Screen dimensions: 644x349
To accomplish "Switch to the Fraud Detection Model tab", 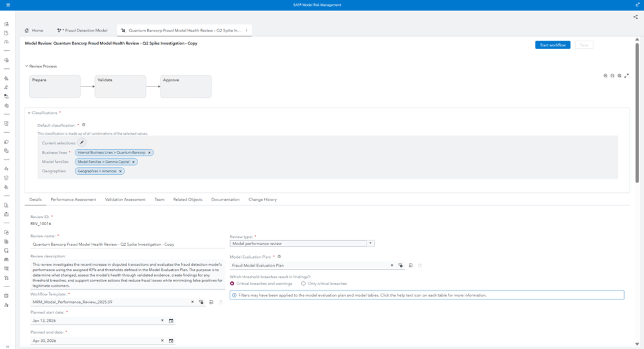I will coord(82,30).
